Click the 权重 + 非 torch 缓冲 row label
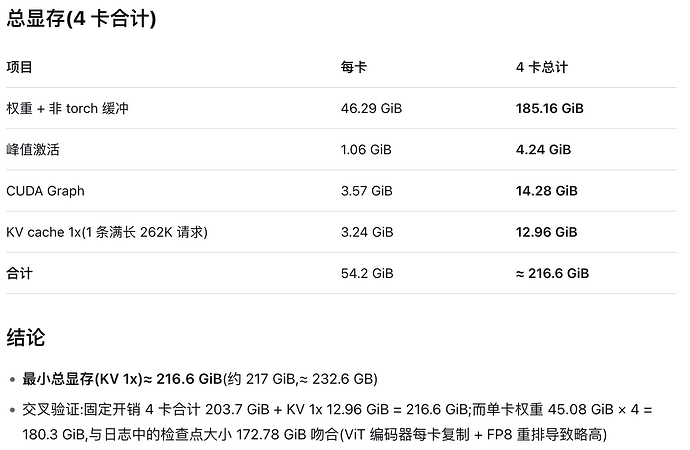 pos(67,109)
